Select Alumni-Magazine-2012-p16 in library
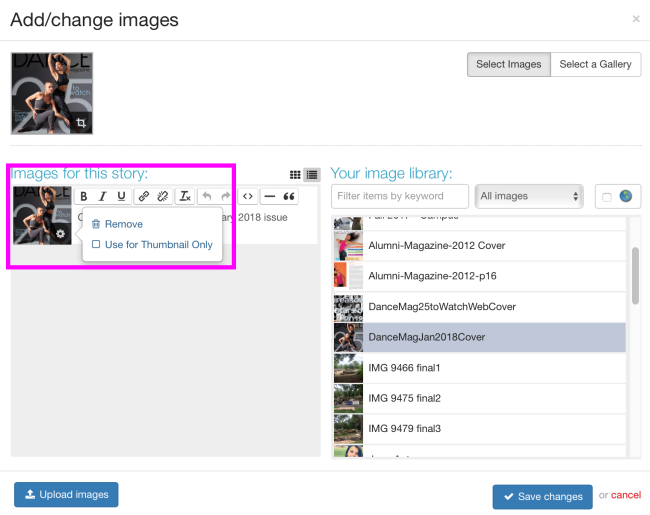 480,276
